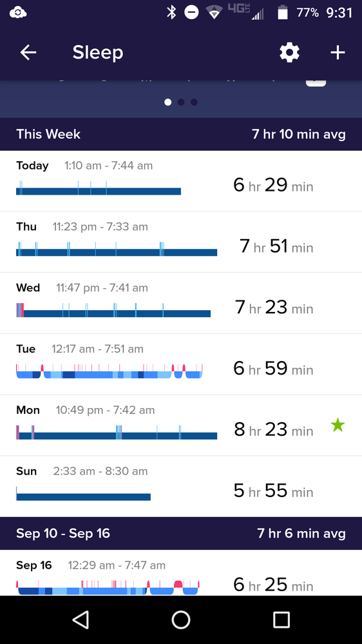The height and width of the screenshot is (644, 362).
Task: Tap the green star on Monday's sleep
Action: click(338, 425)
